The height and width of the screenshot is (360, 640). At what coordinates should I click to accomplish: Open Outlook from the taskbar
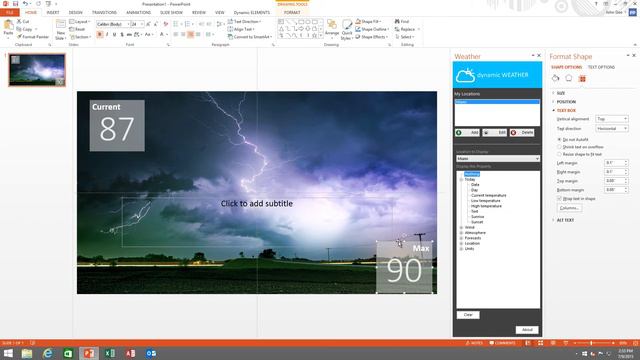[x=151, y=353]
